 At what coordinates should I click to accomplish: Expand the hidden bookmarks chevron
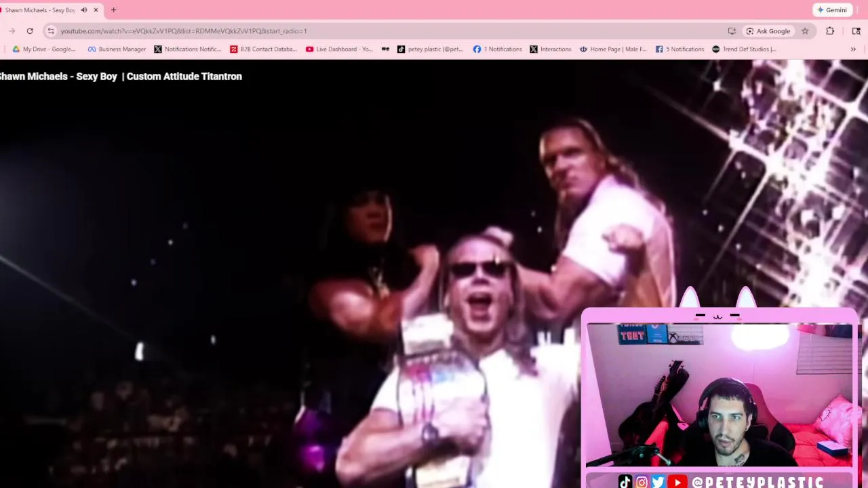853,49
